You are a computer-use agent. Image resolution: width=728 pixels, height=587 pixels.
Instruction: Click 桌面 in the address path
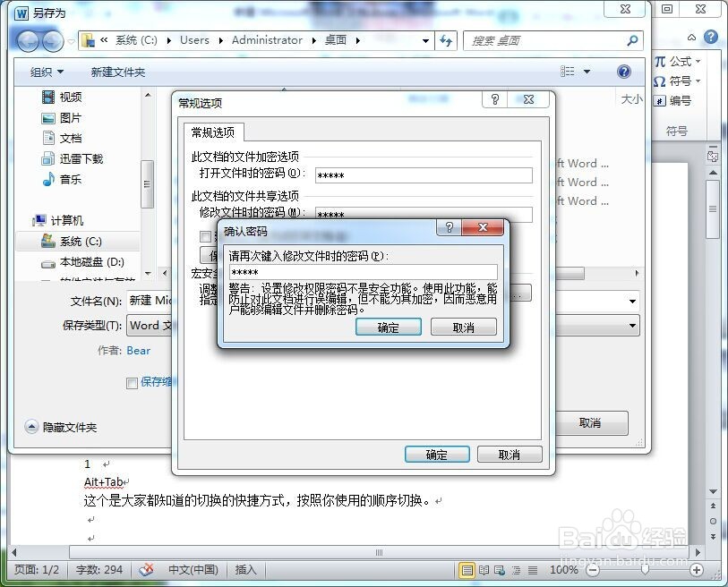tap(336, 40)
